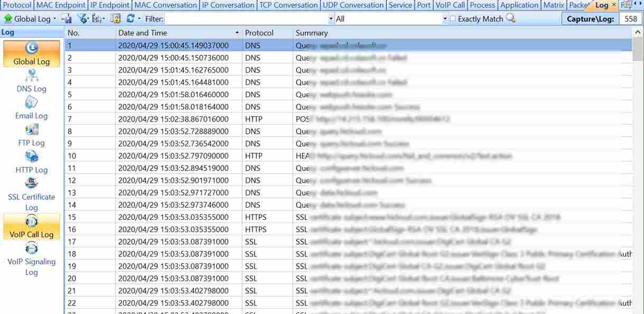
Task: Open the Filter text history dropdown arrow
Action: (x=331, y=19)
